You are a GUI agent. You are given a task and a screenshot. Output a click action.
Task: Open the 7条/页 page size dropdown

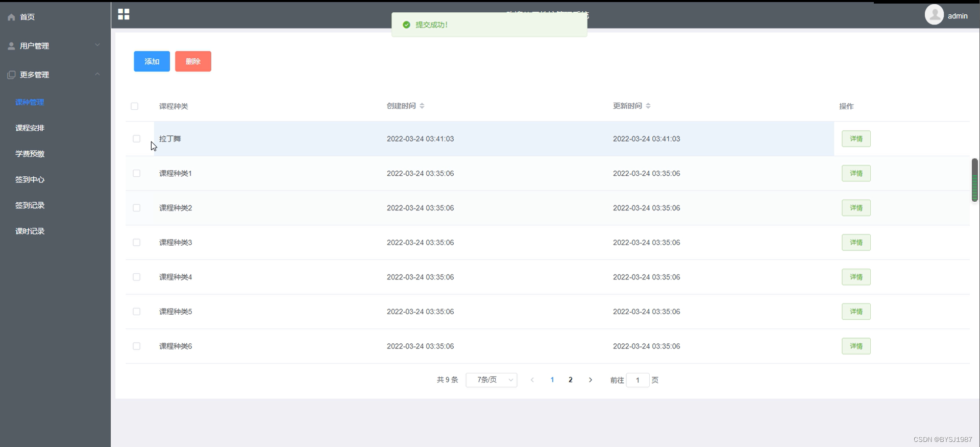[492, 380]
